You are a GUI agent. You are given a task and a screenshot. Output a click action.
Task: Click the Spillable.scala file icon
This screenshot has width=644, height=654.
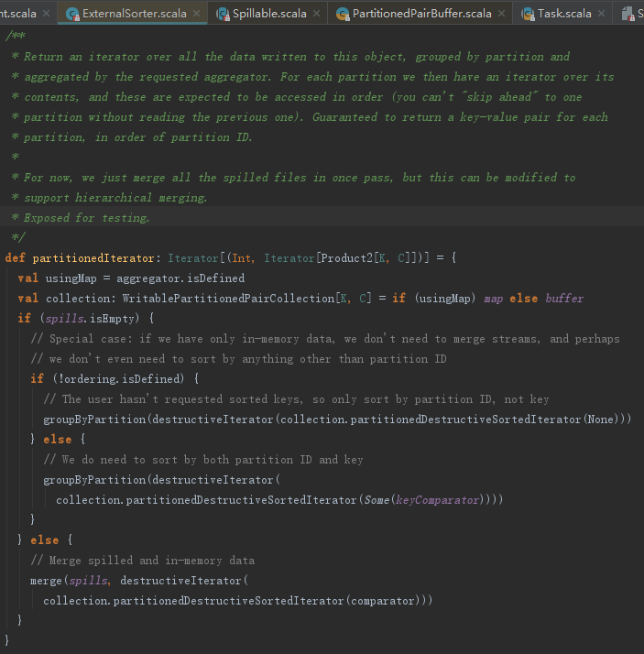point(223,14)
